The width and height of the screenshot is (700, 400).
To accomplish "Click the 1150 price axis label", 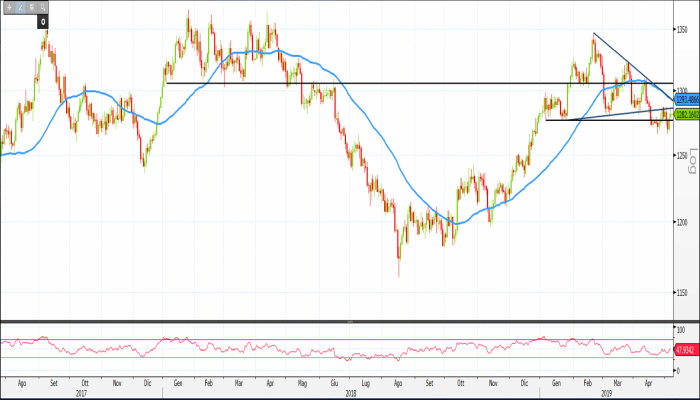I will [685, 292].
